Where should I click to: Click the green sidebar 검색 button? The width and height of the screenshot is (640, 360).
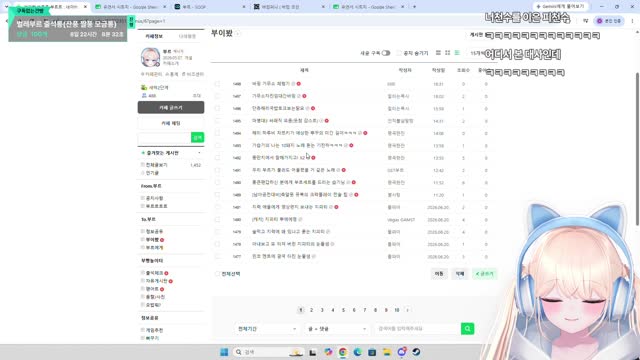(198, 138)
